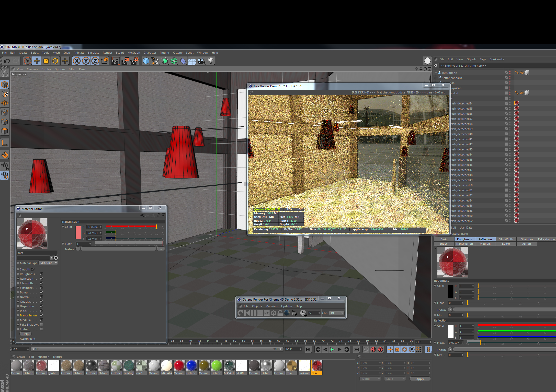Viewport: 556px width, 392px height.
Task: Select the Move tool icon
Action: 37,61
